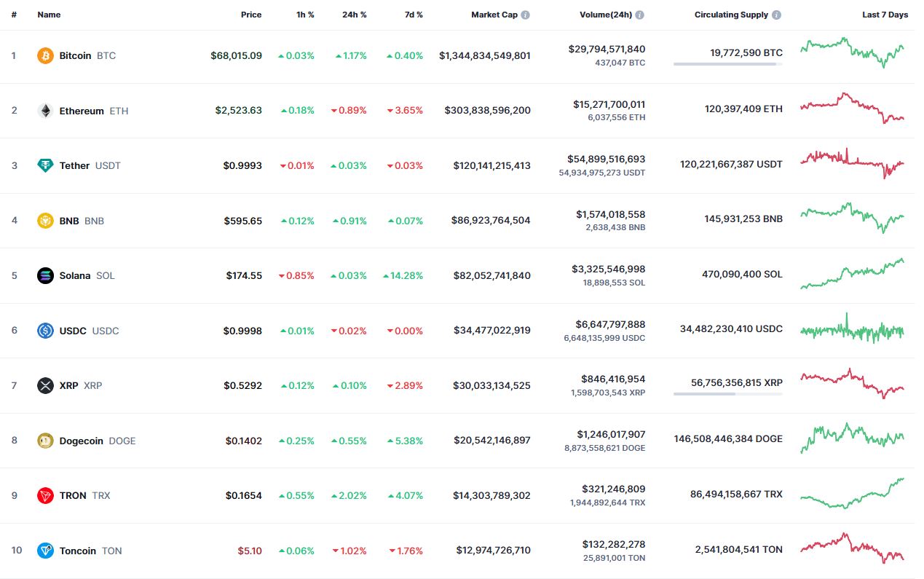Click Ethereum's price $2,523.63
Image resolution: width=924 pixels, height=579 pixels.
239,111
